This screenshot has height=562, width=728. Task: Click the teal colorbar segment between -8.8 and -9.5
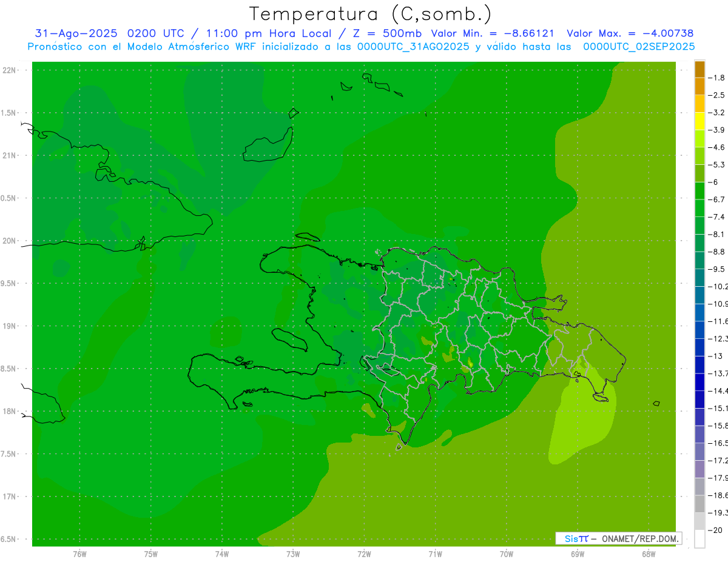(699, 261)
